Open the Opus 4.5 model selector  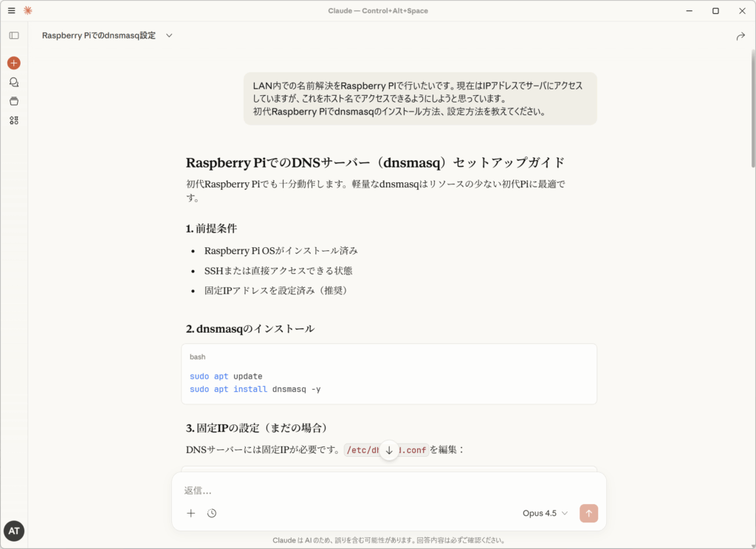point(545,514)
